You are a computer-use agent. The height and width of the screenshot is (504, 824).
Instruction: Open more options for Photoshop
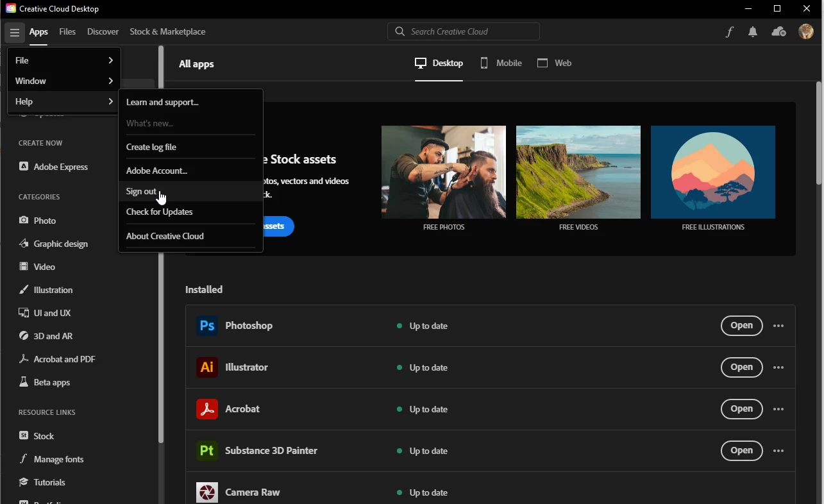pyautogui.click(x=778, y=326)
